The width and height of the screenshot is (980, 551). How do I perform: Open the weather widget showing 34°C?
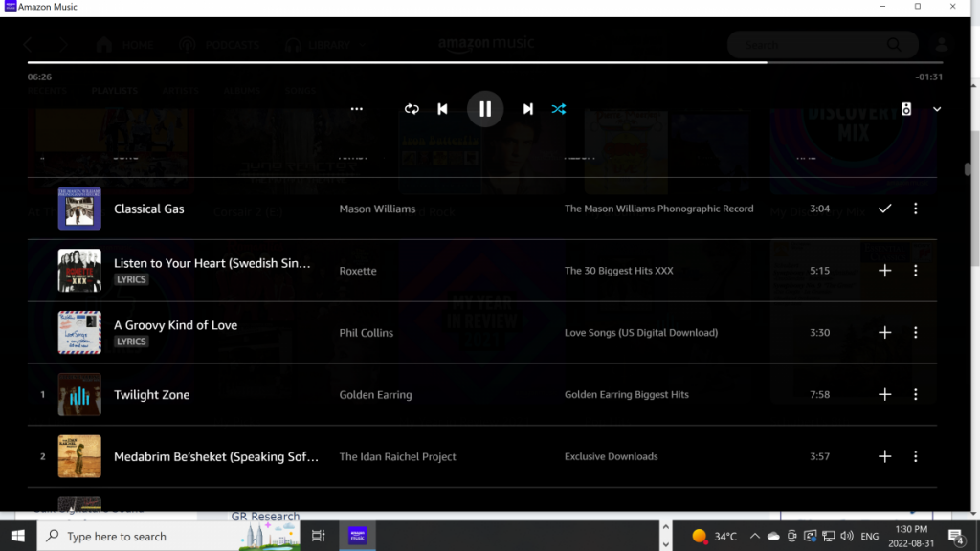[x=714, y=536]
